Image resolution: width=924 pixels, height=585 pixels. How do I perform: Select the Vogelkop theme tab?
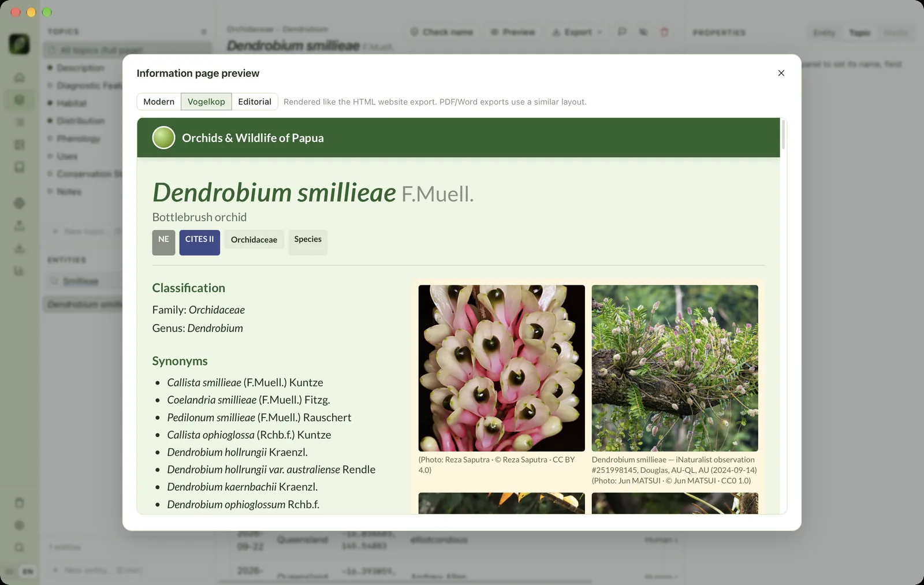206,102
